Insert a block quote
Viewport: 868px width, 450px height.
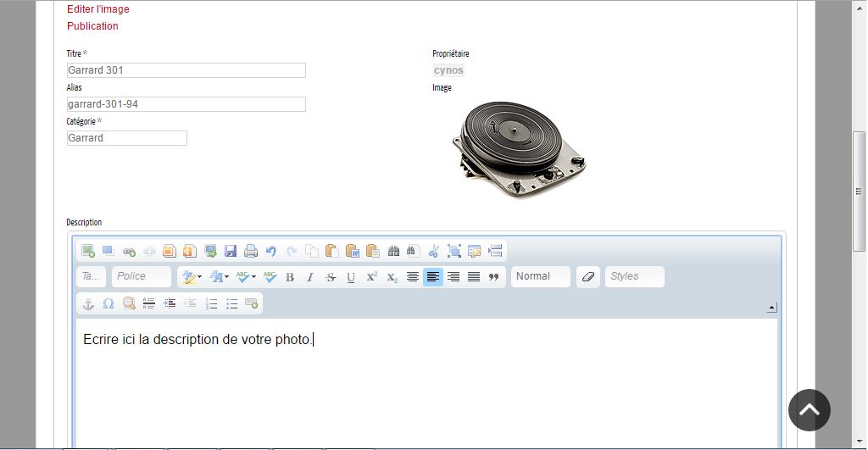pyautogui.click(x=494, y=276)
